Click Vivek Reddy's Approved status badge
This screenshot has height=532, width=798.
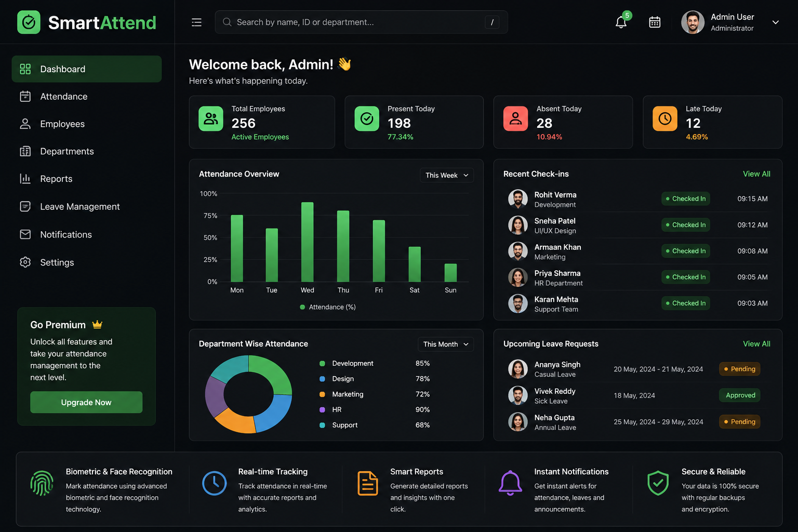[x=740, y=395]
